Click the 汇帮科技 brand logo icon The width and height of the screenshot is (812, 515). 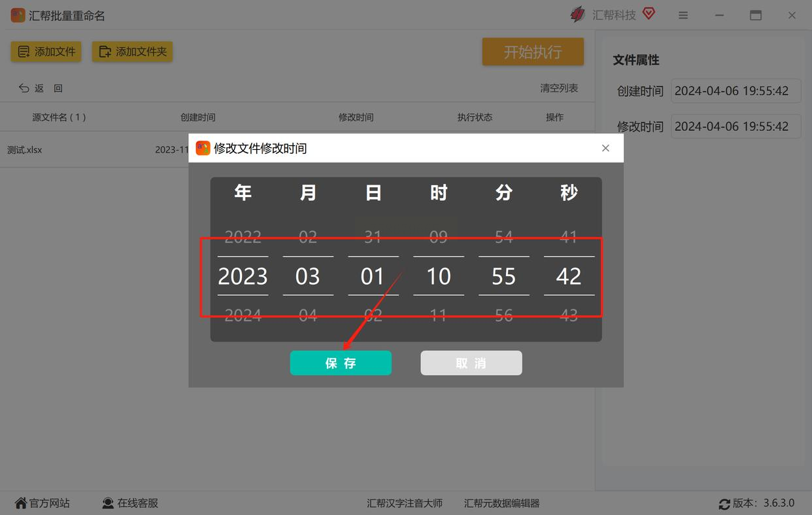(x=578, y=14)
